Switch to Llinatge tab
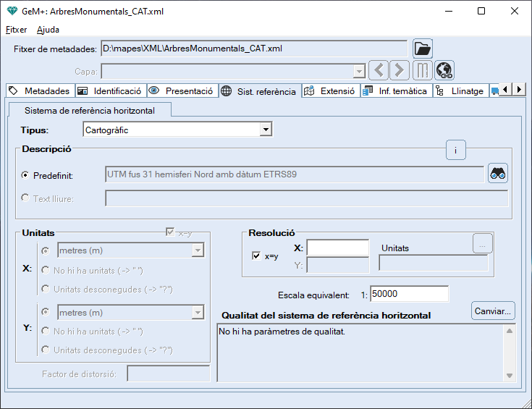The width and height of the screenshot is (532, 409). 461,90
